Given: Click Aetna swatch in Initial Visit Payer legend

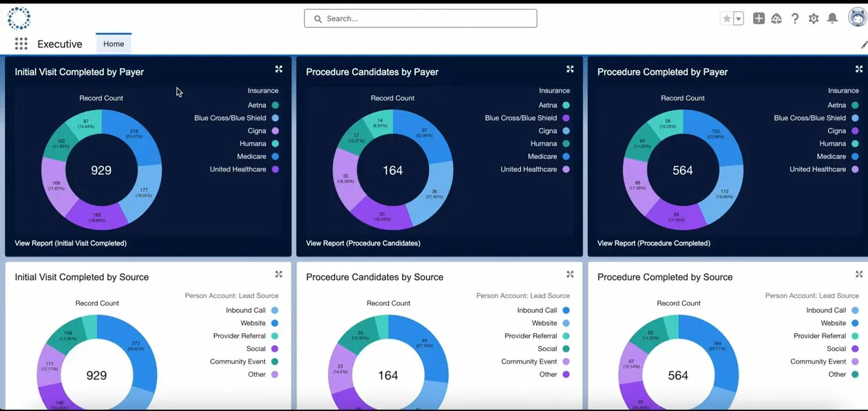Looking at the screenshot, I should pyautogui.click(x=275, y=105).
